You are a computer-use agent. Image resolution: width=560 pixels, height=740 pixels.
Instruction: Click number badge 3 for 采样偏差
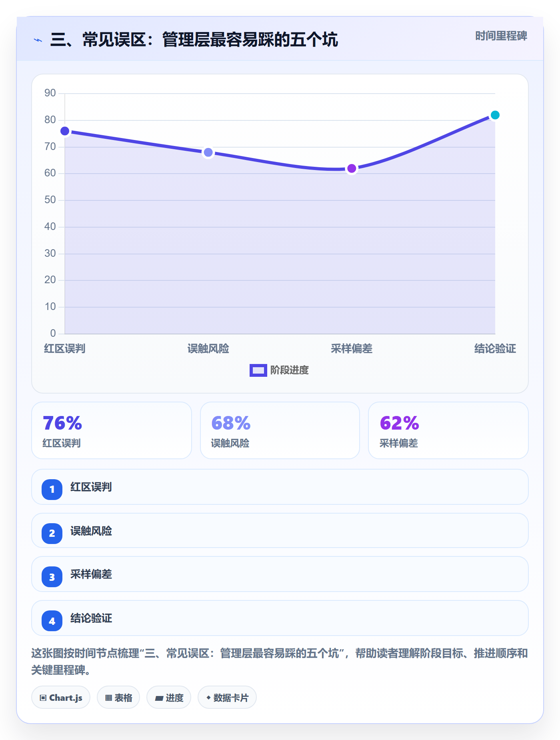point(52,577)
